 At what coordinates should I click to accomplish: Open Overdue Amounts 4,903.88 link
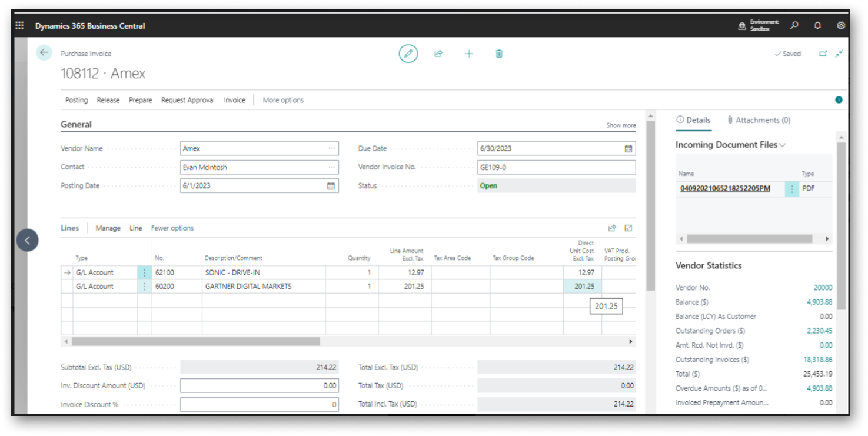pos(819,388)
